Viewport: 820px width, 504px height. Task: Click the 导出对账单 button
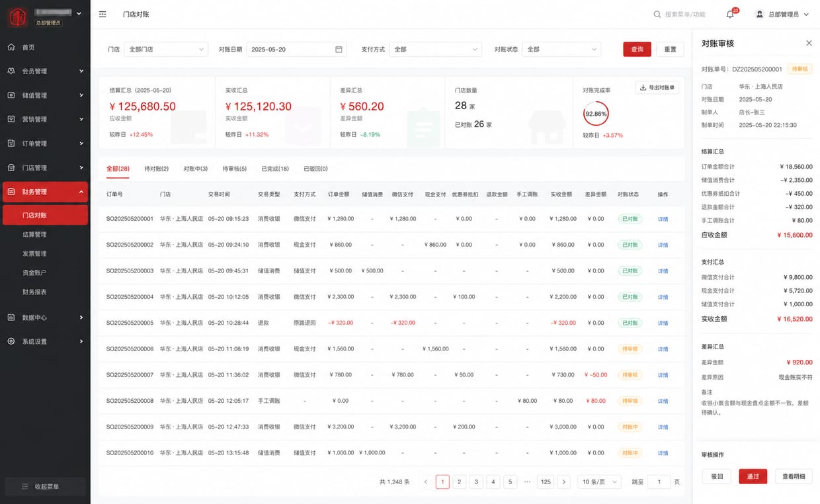click(657, 87)
